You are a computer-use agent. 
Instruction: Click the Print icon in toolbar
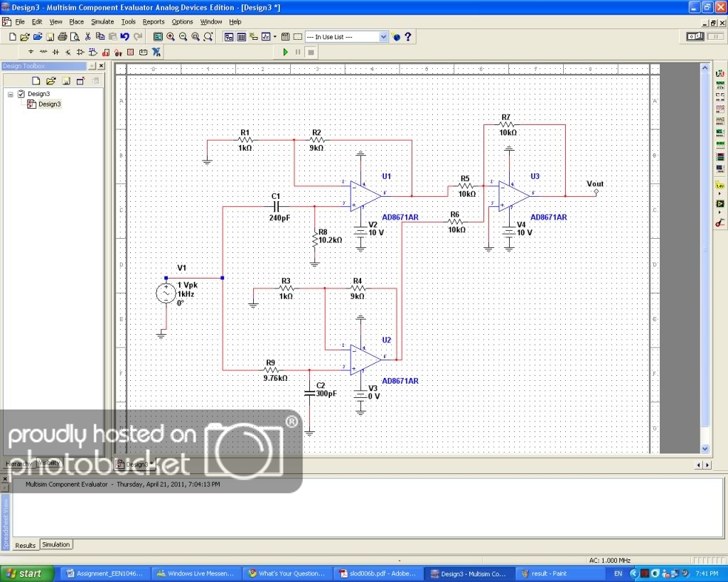click(x=63, y=37)
